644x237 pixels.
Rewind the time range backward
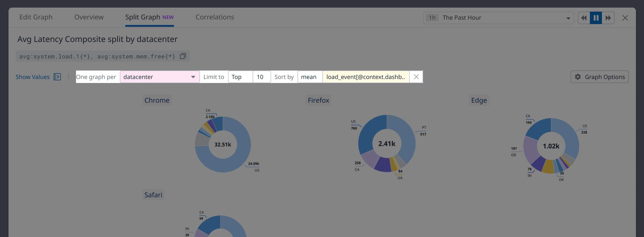pyautogui.click(x=584, y=18)
